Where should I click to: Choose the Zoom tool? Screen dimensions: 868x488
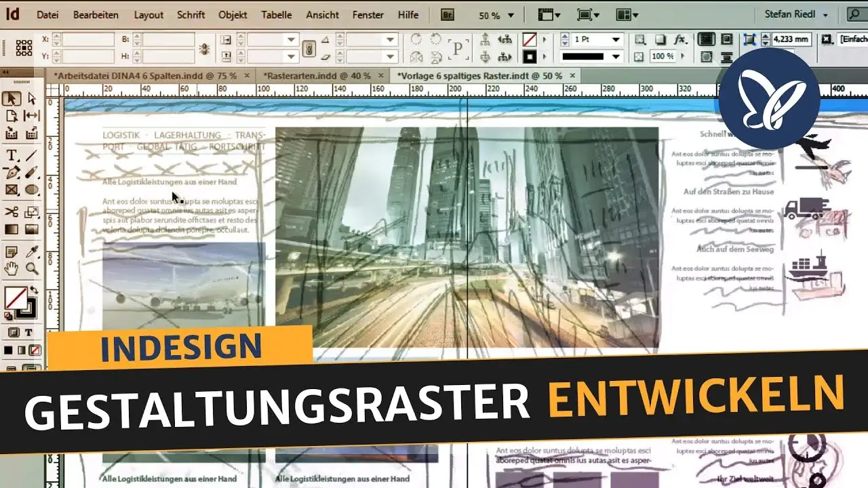(x=31, y=268)
